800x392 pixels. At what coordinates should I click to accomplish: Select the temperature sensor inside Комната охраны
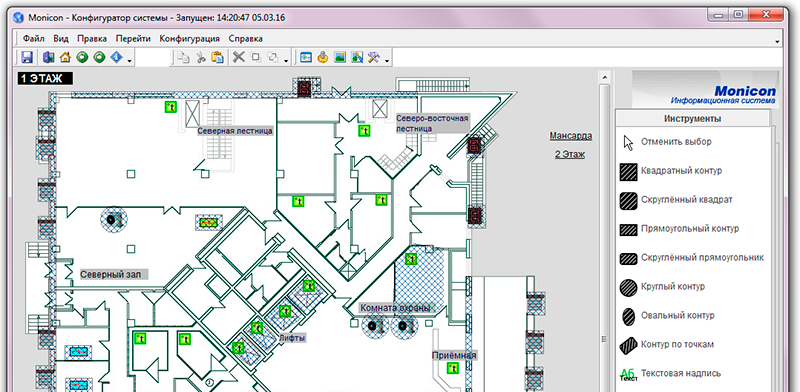(x=411, y=259)
